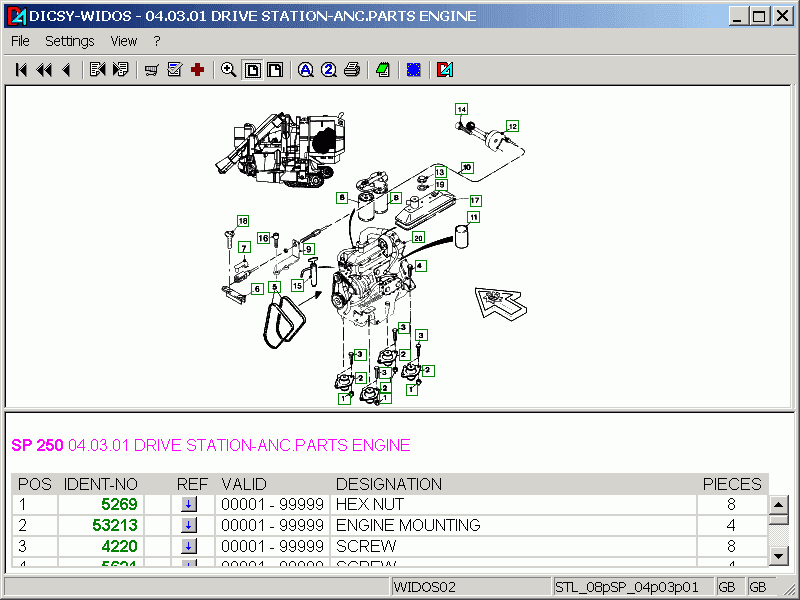
Task: Click position label 15 in diagram
Action: [297, 286]
